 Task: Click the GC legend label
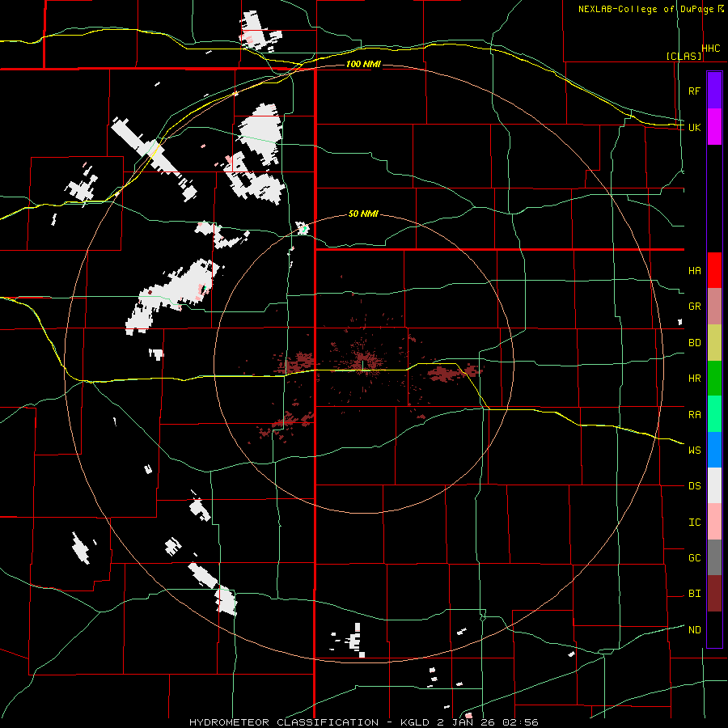point(694,558)
